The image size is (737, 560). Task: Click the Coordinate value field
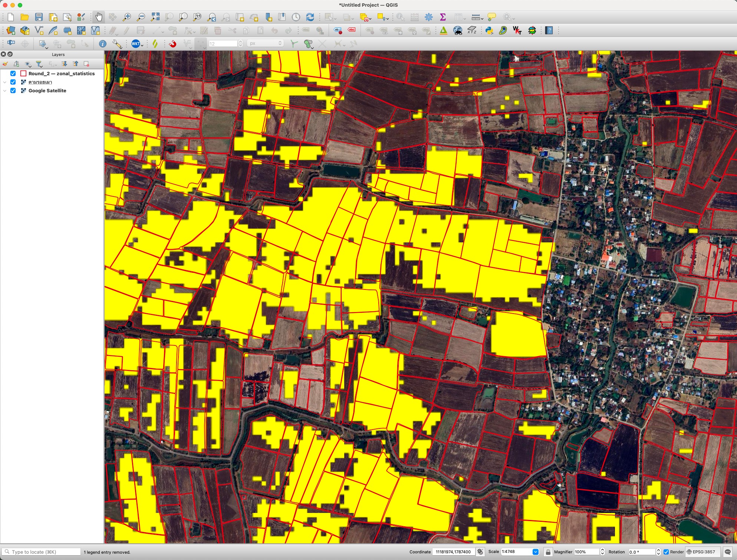point(454,552)
